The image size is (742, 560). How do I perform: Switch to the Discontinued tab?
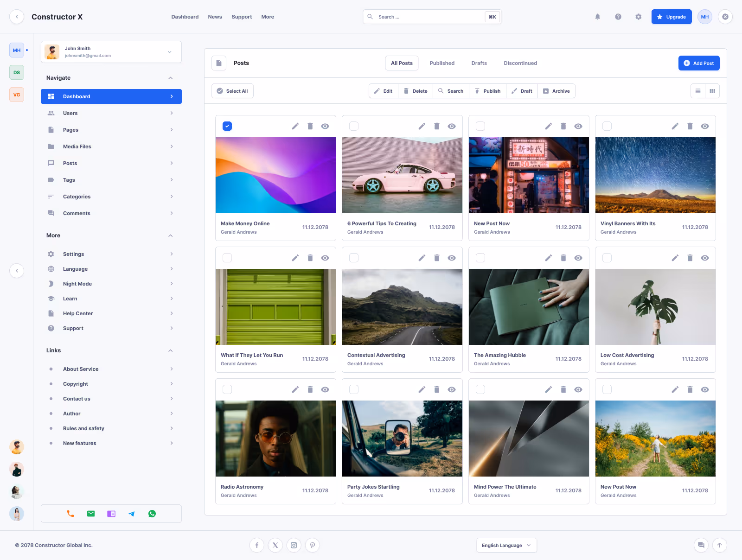[520, 63]
